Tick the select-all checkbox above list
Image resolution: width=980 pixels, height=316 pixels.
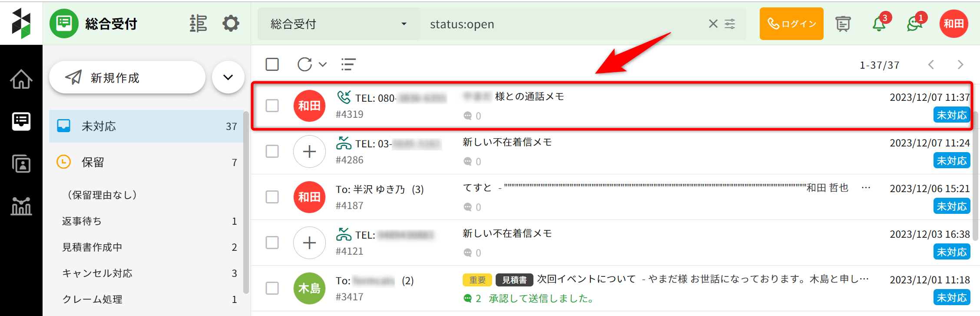272,64
